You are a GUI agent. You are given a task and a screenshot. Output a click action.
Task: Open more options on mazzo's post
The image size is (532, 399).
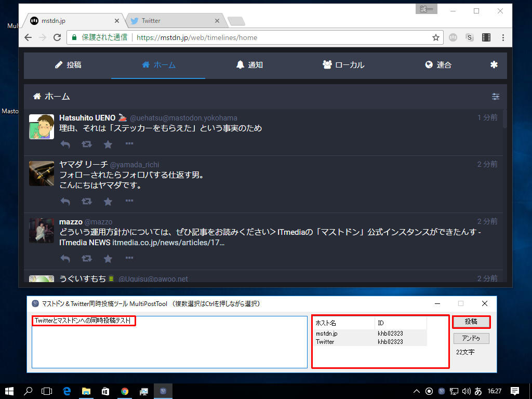click(x=129, y=258)
